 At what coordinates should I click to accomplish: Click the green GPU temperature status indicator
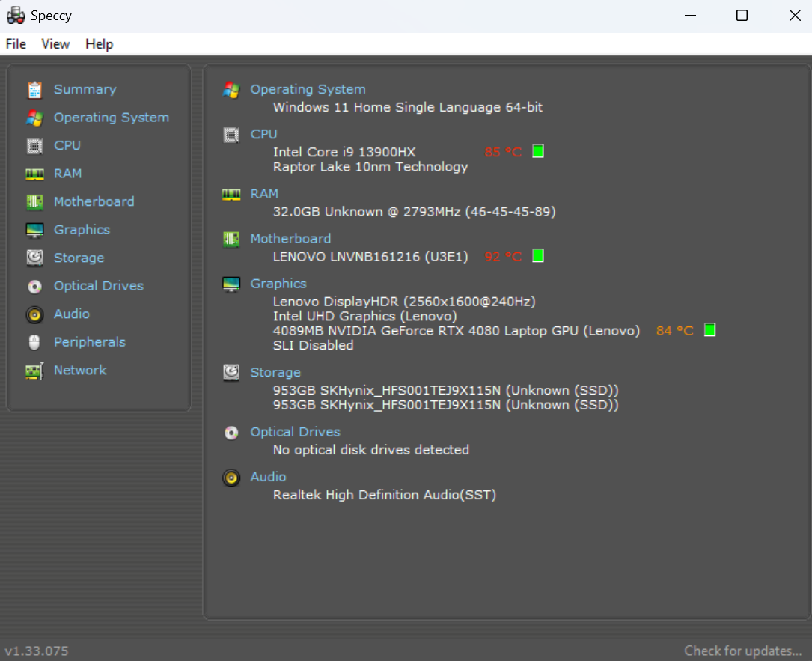(x=710, y=330)
